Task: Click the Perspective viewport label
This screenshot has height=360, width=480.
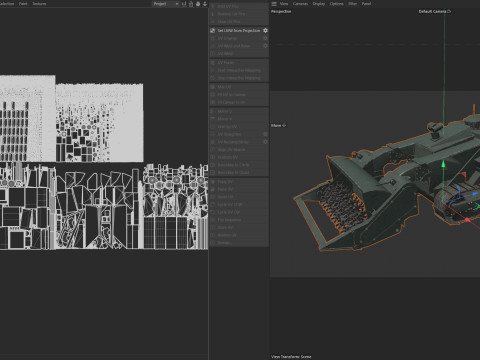Action: click(281, 11)
